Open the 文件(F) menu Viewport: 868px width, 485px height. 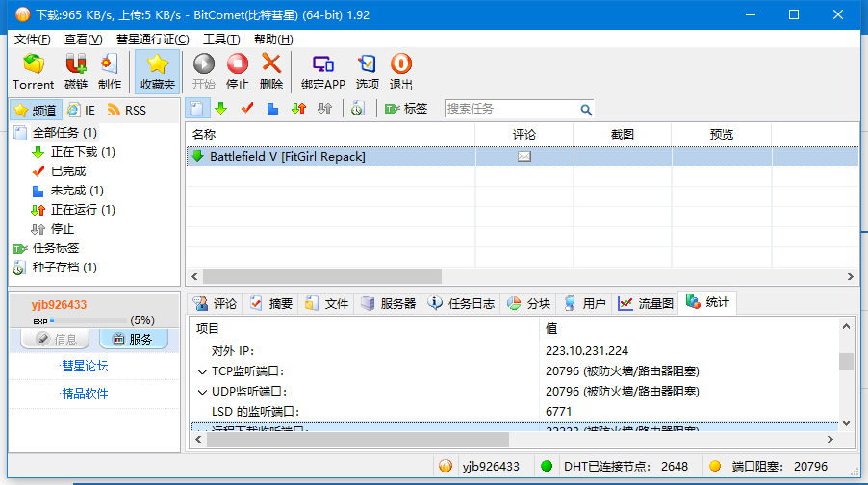[x=32, y=39]
